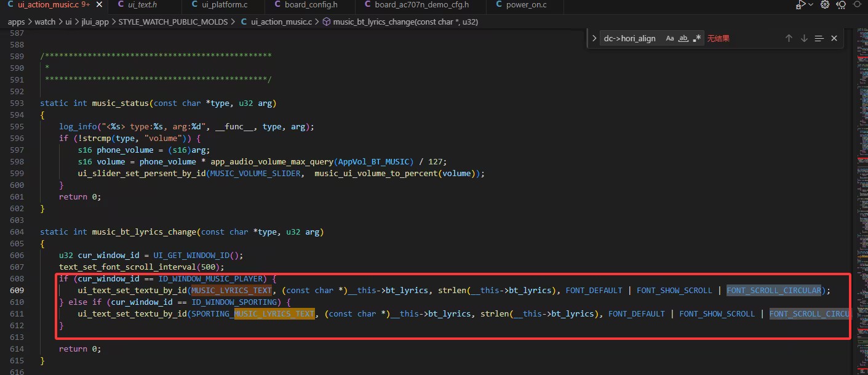
Task: Toggle replace mode in the find widget
Action: click(x=594, y=38)
